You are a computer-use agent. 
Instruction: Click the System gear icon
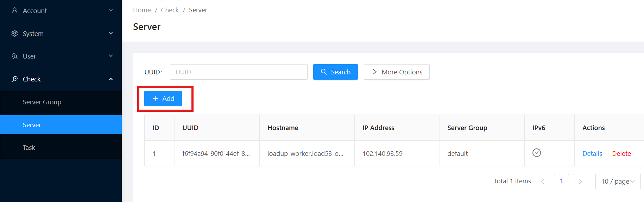tap(14, 33)
